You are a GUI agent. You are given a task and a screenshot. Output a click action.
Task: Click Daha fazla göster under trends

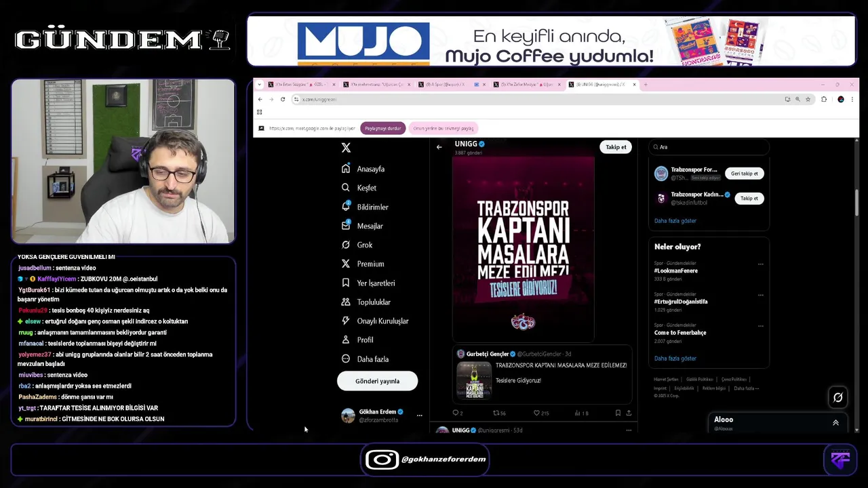pos(675,359)
